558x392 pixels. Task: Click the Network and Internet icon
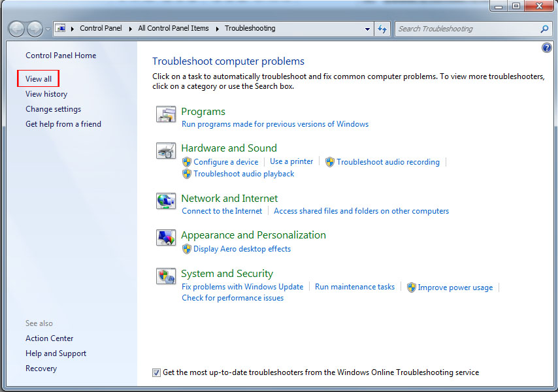166,201
